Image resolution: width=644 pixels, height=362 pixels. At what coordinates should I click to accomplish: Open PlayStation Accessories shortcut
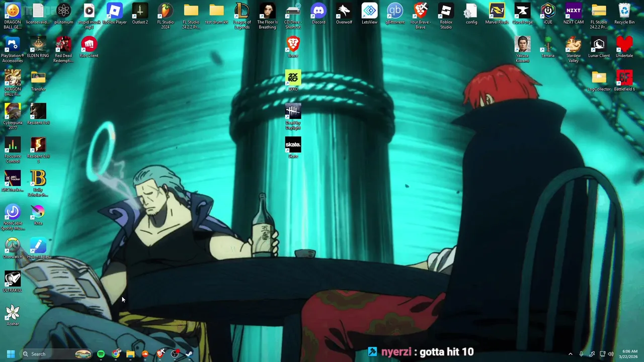13,50
